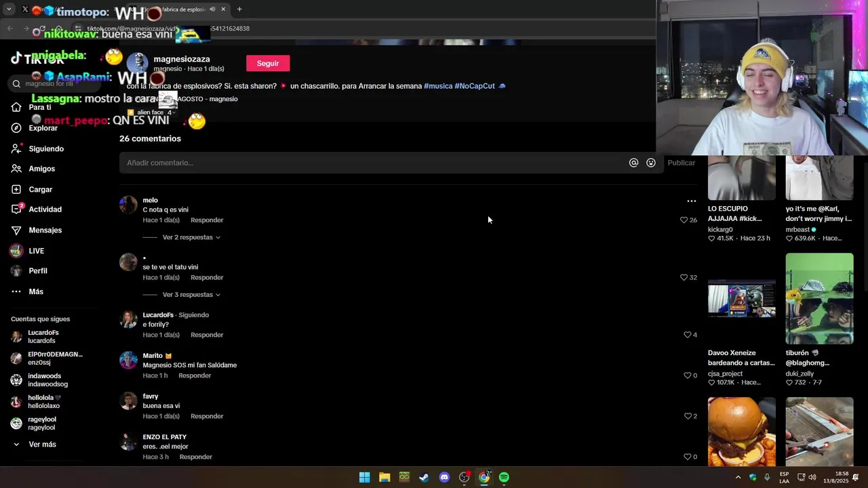Image resolution: width=868 pixels, height=488 pixels.
Task: Open melo's profile avatar
Action: pyautogui.click(x=128, y=205)
